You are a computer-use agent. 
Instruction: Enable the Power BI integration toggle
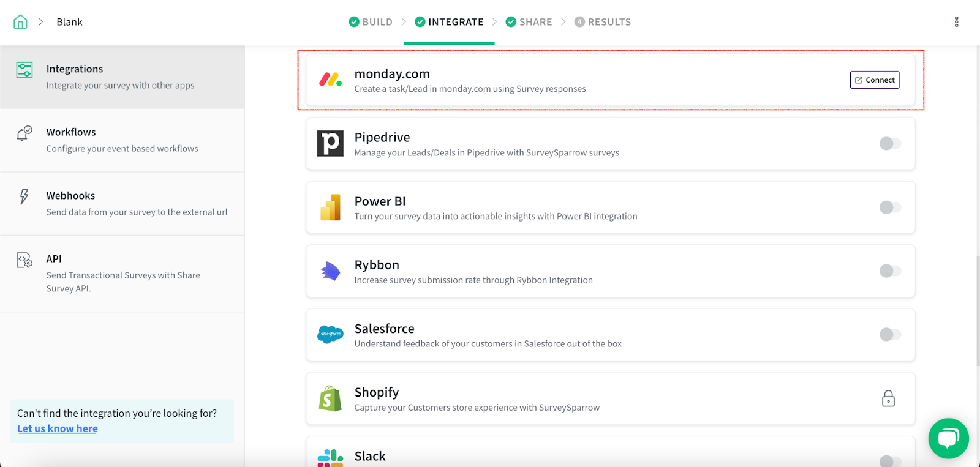click(x=890, y=207)
